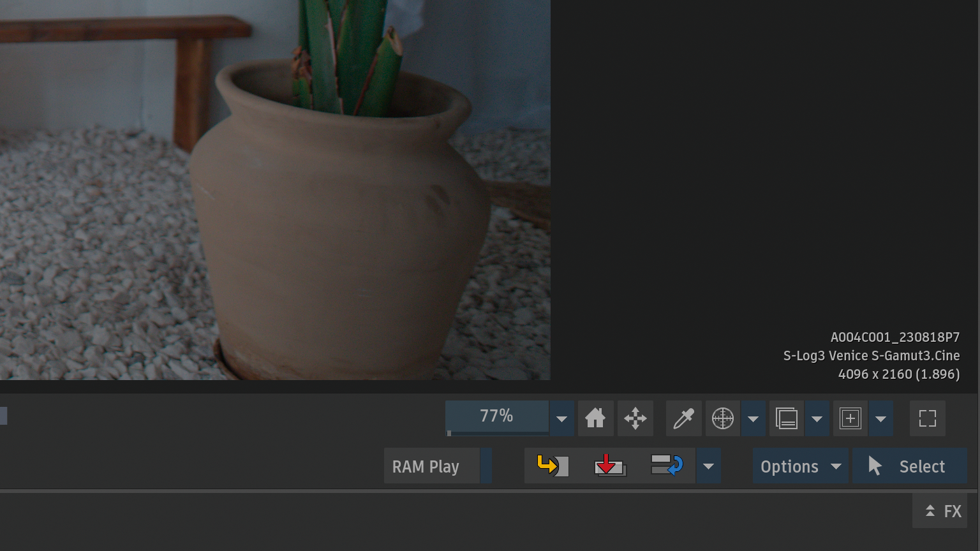Open the Options menu
Viewport: 980px width, 551px height.
799,466
